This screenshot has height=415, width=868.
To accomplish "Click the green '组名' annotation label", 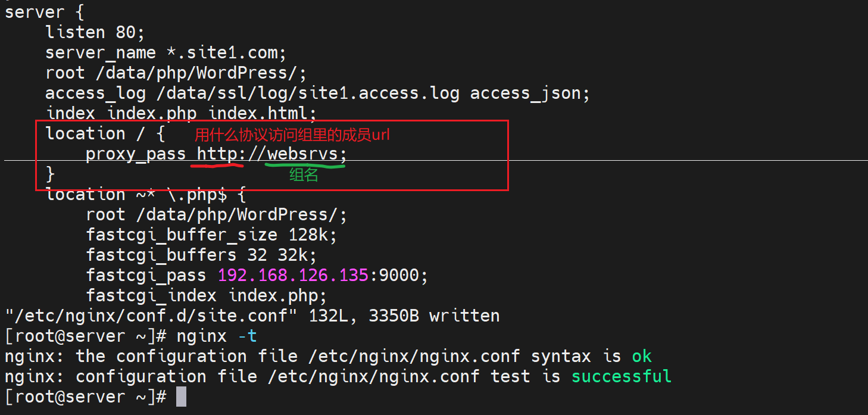I will [x=304, y=175].
